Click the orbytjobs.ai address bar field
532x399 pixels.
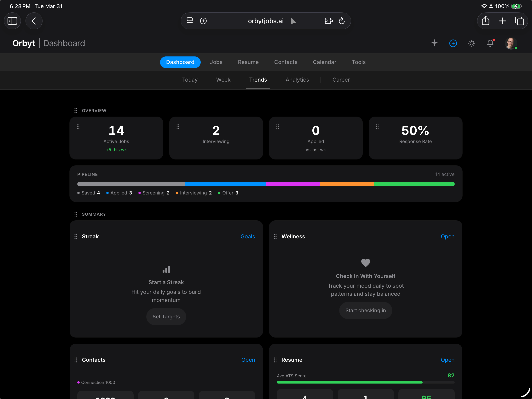[x=266, y=21]
